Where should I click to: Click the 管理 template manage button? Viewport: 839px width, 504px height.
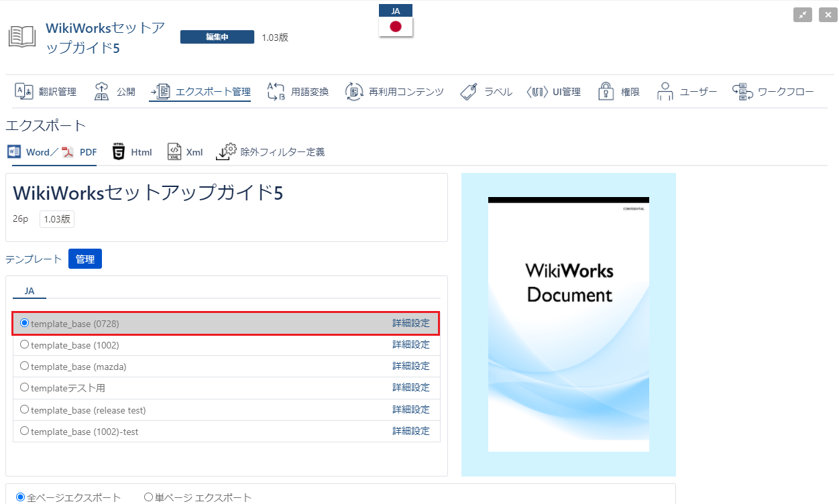click(x=85, y=259)
